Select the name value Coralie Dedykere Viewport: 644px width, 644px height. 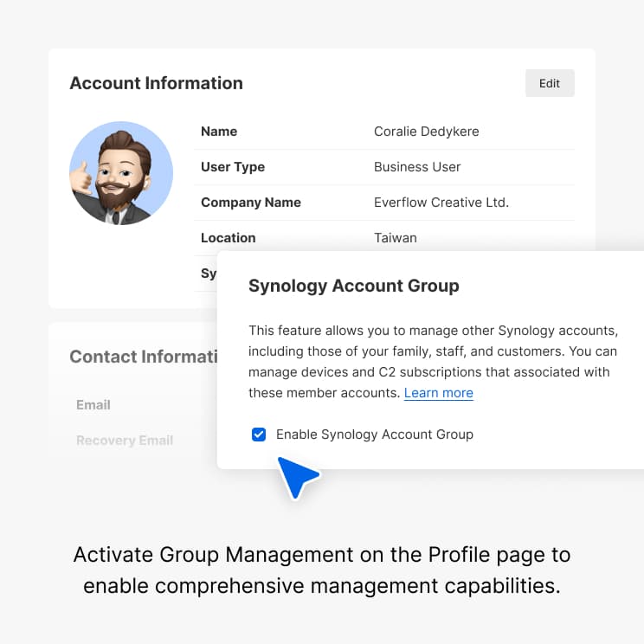pos(427,132)
